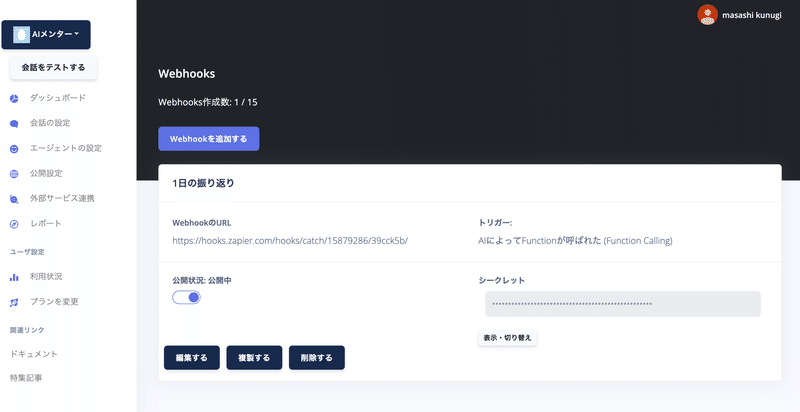The width and height of the screenshot is (800, 412).
Task: Toggle the 公開状況 switch off
Action: click(186, 297)
